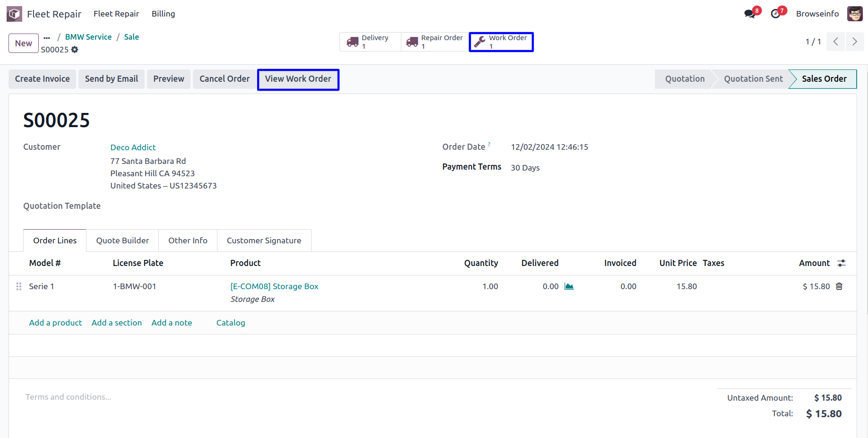Click the View Work Order button
This screenshot has height=438, width=868.
coord(298,79)
